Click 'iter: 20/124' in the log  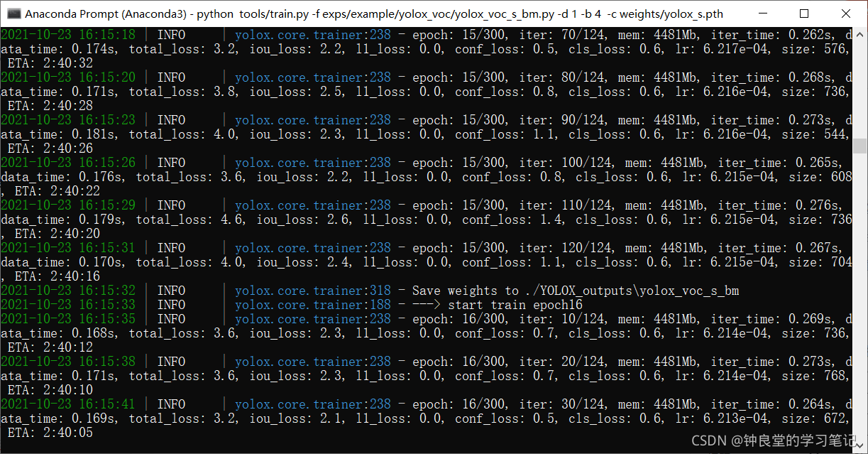(x=561, y=362)
